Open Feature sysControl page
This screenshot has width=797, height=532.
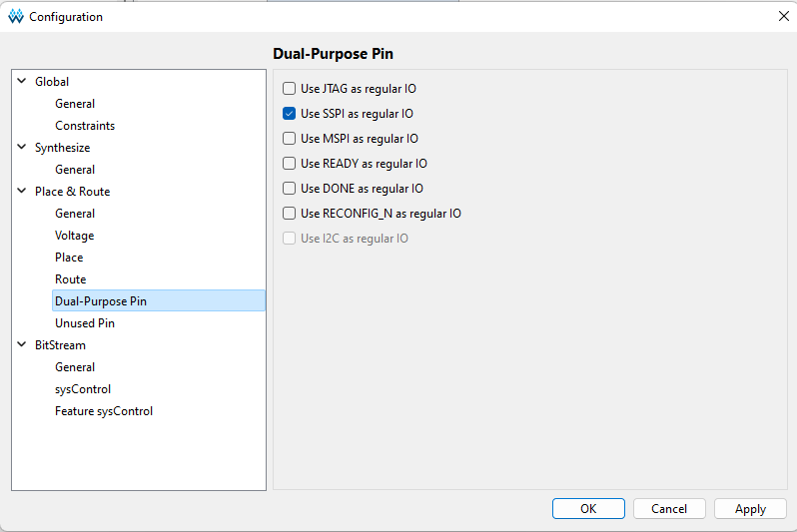104,411
